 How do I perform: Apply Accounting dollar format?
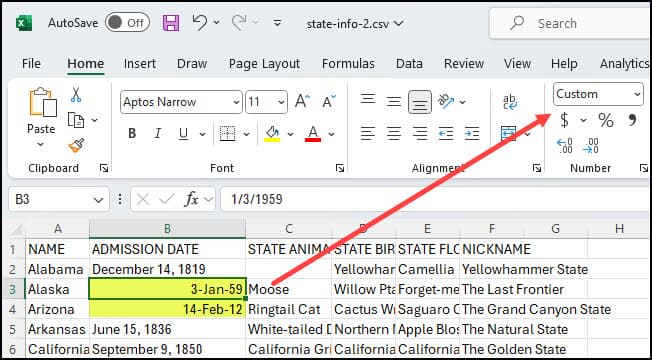pos(564,120)
